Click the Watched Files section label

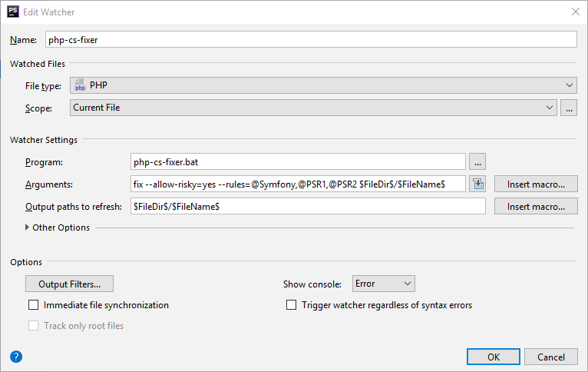click(38, 64)
